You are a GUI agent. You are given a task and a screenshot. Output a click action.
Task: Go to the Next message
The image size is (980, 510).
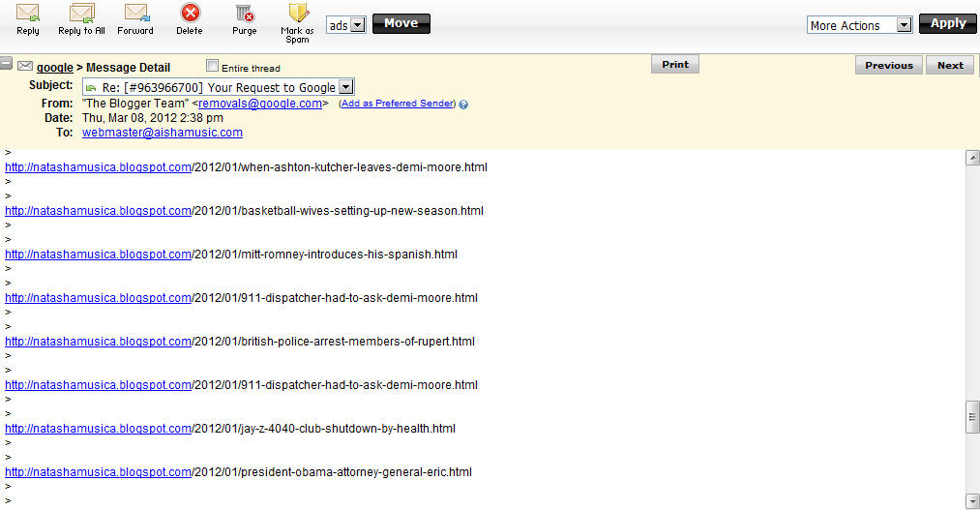(950, 65)
